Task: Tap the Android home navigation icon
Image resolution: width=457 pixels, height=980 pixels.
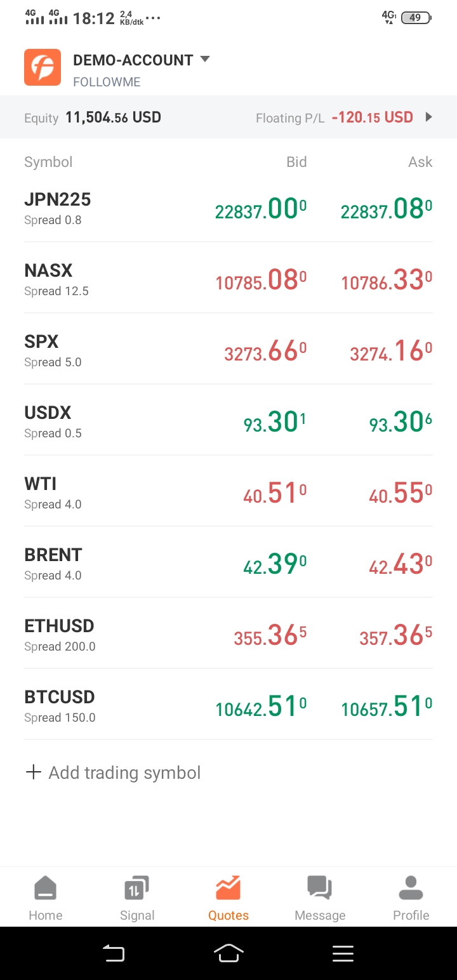Action: pos(228,953)
